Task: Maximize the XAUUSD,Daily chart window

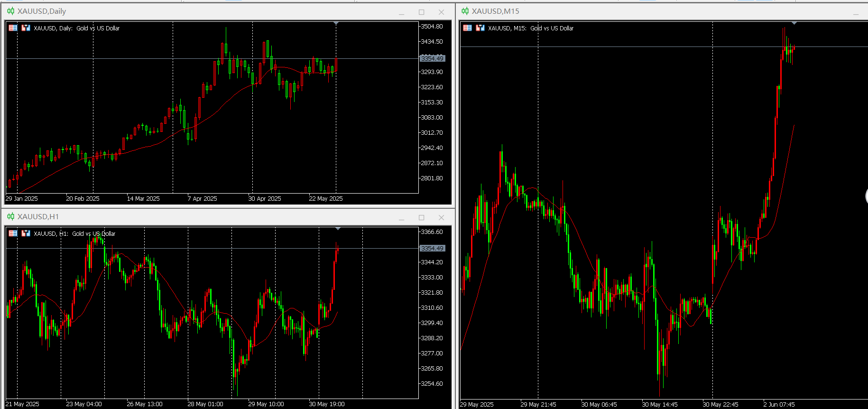Action: point(421,12)
